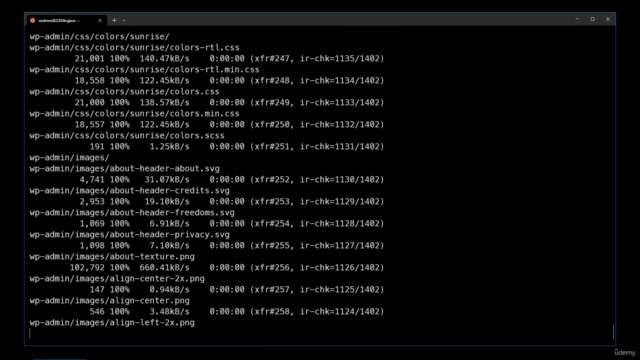640x360 pixels.
Task: Close the terminal tab
Action: [100, 20]
